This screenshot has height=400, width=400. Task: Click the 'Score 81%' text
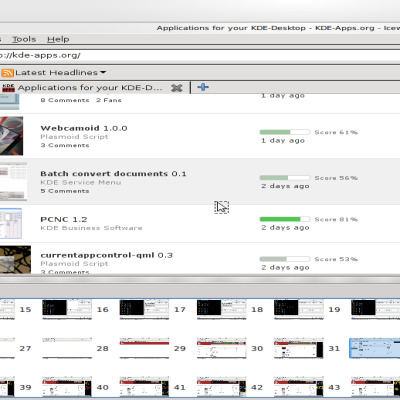click(336, 219)
